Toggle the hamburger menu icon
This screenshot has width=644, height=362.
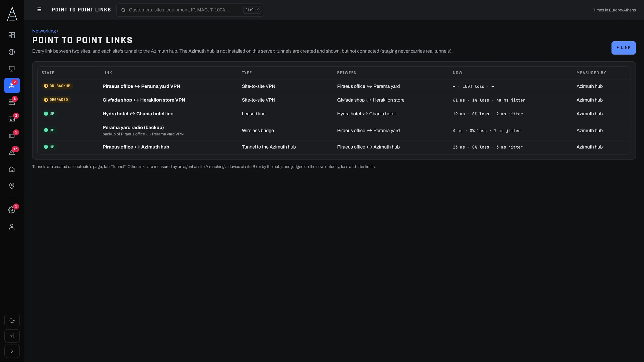(x=39, y=10)
